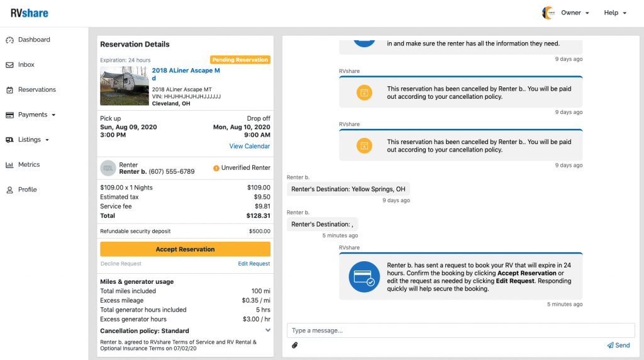Click the Service fee $9.81 value
This screenshot has height=360, width=644.
tap(262, 206)
